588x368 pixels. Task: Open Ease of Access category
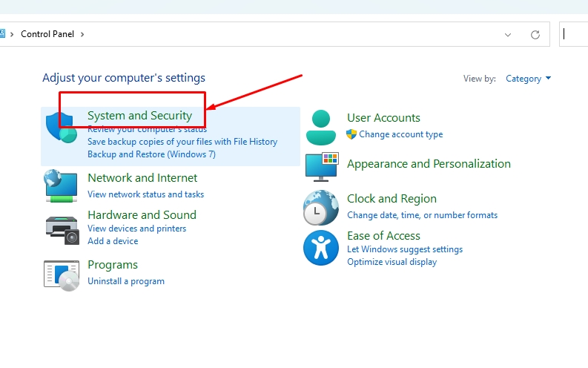click(x=383, y=236)
